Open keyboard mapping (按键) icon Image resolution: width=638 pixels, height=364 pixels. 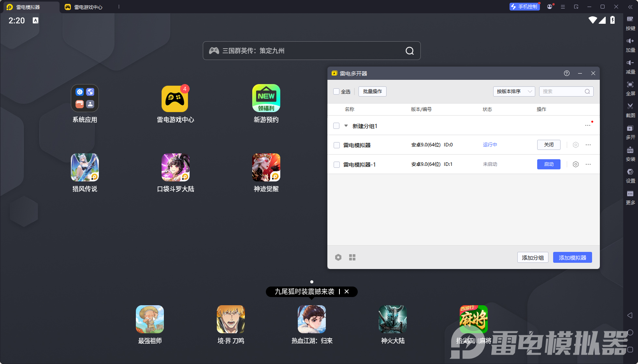pos(630,19)
